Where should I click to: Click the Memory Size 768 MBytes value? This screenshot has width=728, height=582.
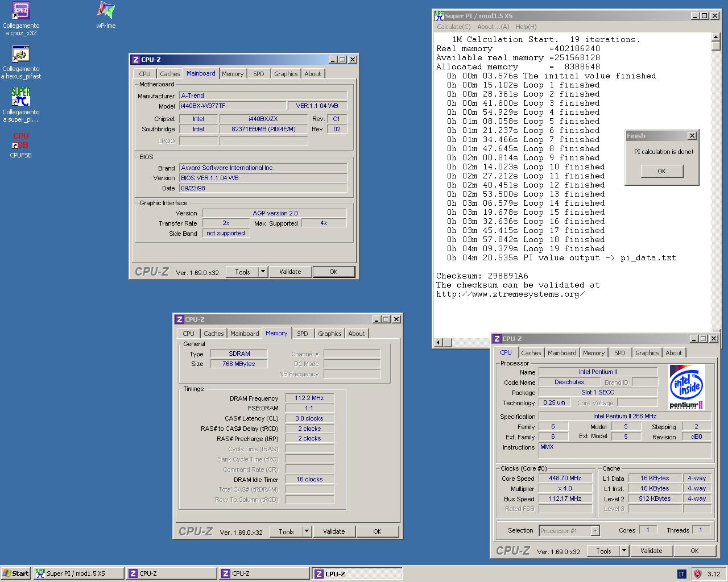click(239, 364)
